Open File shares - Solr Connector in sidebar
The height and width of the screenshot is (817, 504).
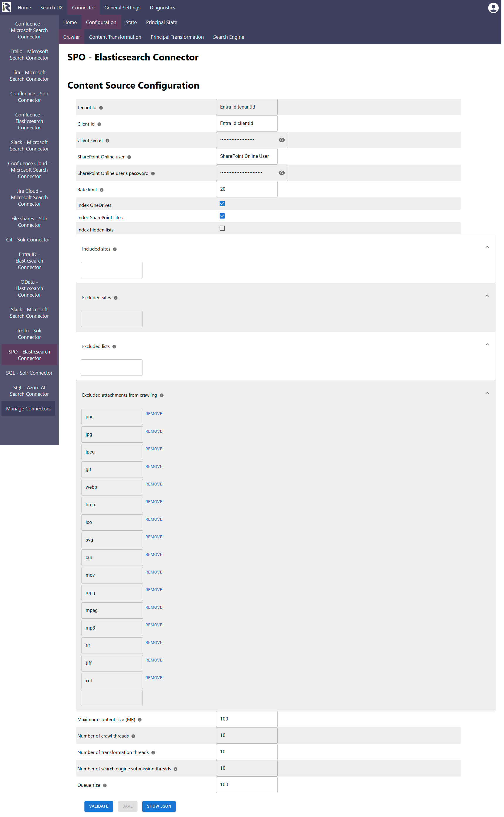[29, 222]
